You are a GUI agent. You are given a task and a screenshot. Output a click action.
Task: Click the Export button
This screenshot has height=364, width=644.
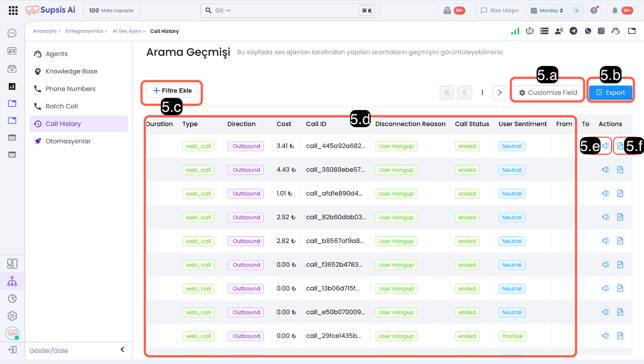click(x=610, y=93)
